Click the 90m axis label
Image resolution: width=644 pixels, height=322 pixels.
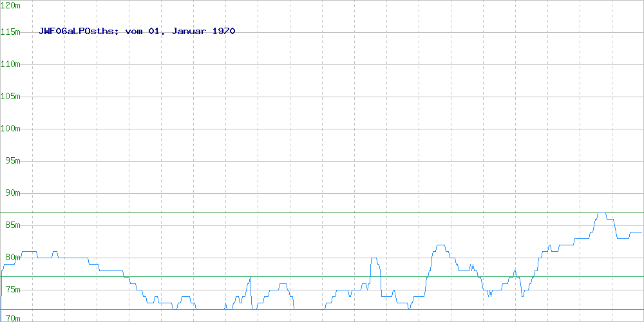point(13,193)
